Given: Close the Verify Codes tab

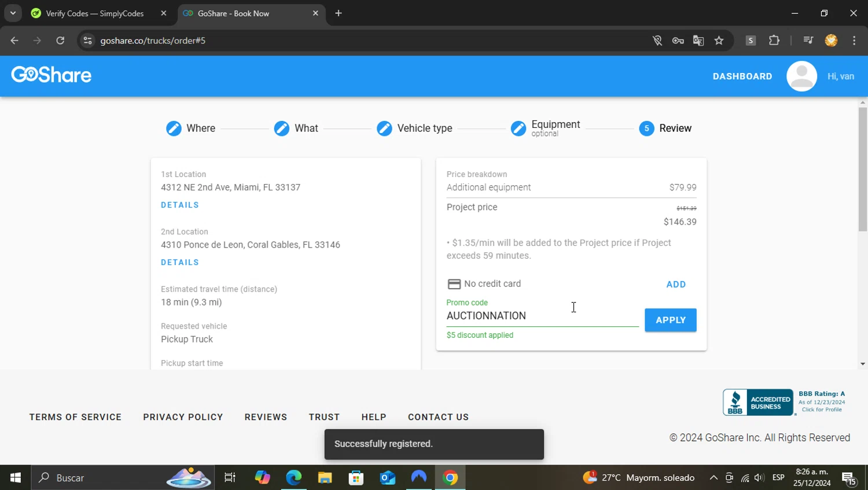Looking at the screenshot, I should click(x=164, y=13).
